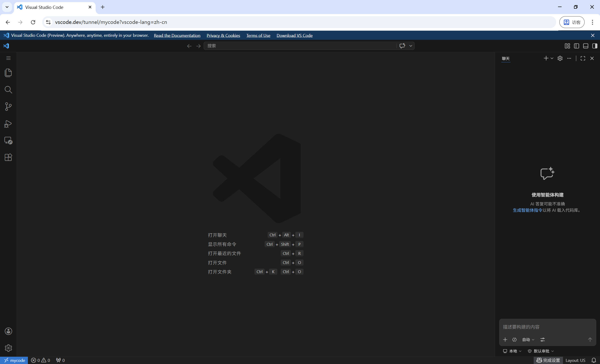Image resolution: width=600 pixels, height=364 pixels.
Task: Click the 打开文件夹 shortcut hint
Action: coord(220,272)
